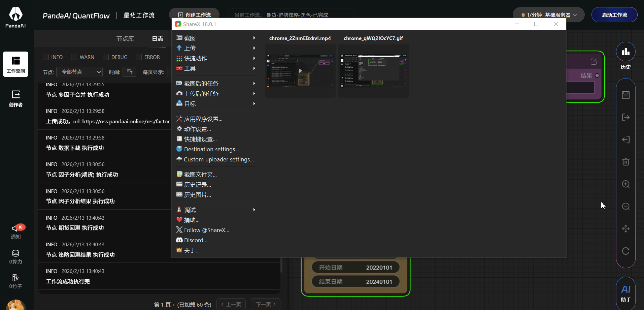The image size is (644, 310).
Task: Expand the 上传后的任务 submenu in ShareX
Action: pos(216,94)
